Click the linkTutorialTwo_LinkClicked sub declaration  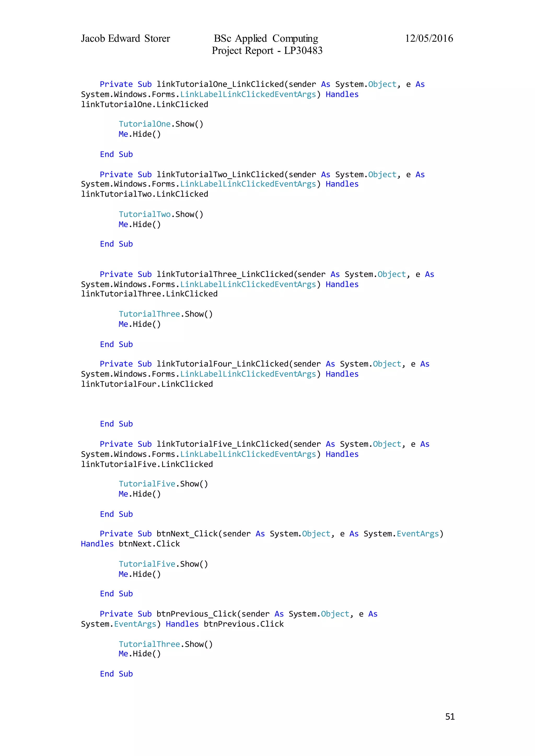[x=262, y=175]
